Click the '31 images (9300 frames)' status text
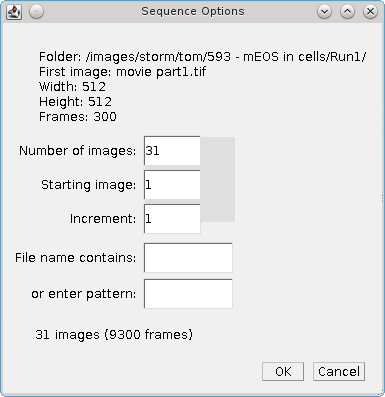 pyautogui.click(x=114, y=334)
